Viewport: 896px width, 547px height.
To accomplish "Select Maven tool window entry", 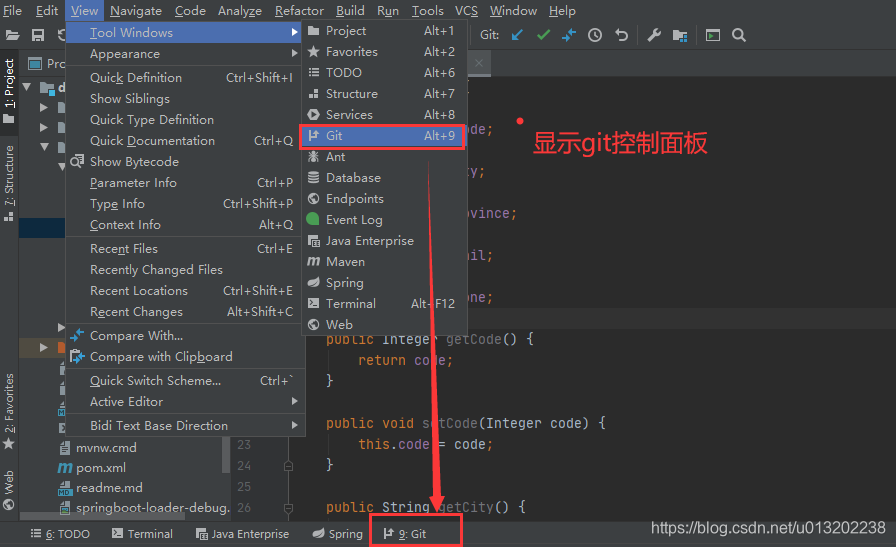I will tap(383, 262).
